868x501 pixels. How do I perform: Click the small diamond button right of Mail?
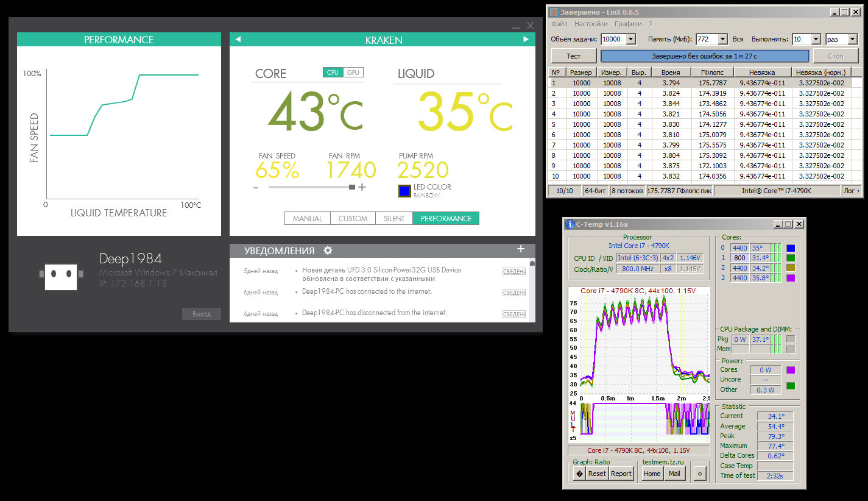click(x=700, y=474)
